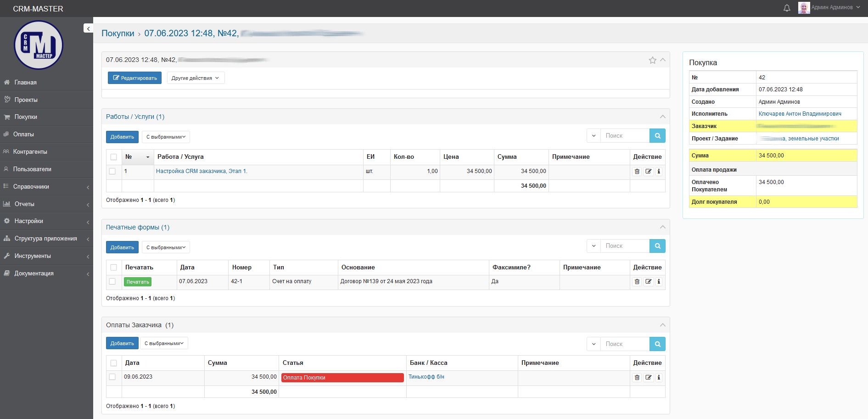Image resolution: width=868 pixels, height=419 pixels.
Task: Check the select-all box in Оплаты Заказчика table
Action: pyautogui.click(x=113, y=363)
